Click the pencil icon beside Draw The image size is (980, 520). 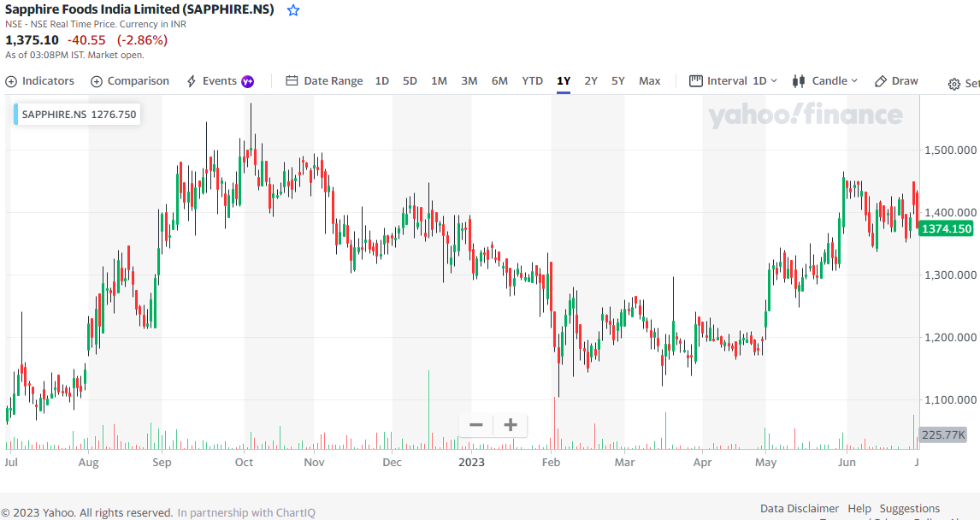tap(881, 81)
